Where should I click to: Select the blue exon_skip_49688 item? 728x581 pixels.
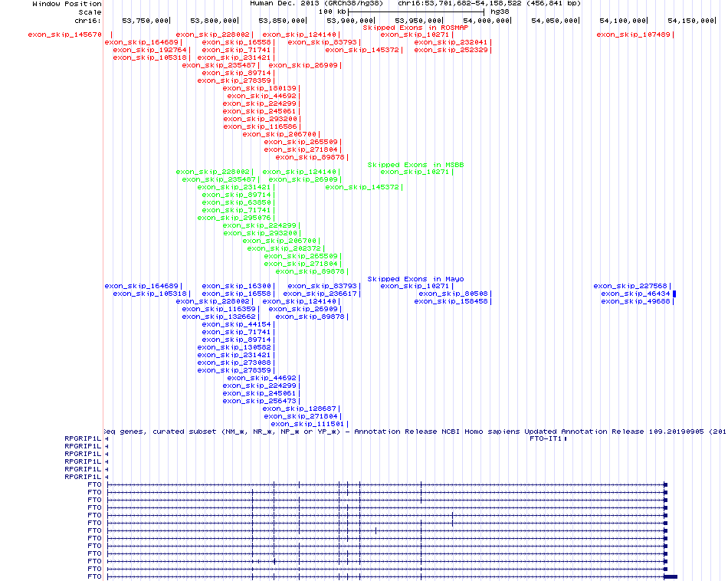[635, 302]
